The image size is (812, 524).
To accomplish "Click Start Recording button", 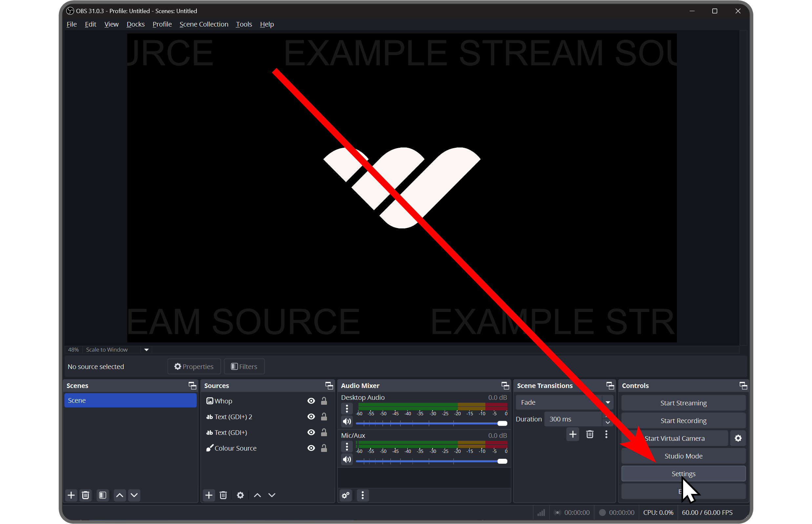I will tap(683, 420).
